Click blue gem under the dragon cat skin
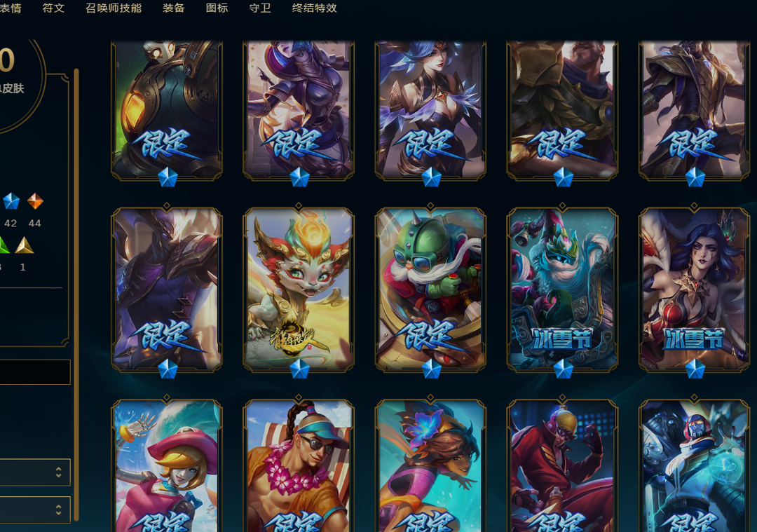The height and width of the screenshot is (532, 757). 299,369
